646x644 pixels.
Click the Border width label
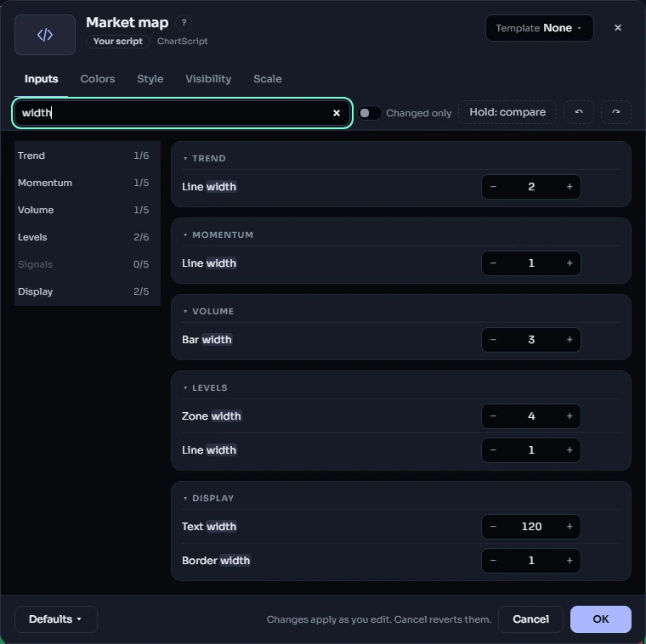pyautogui.click(x=216, y=561)
